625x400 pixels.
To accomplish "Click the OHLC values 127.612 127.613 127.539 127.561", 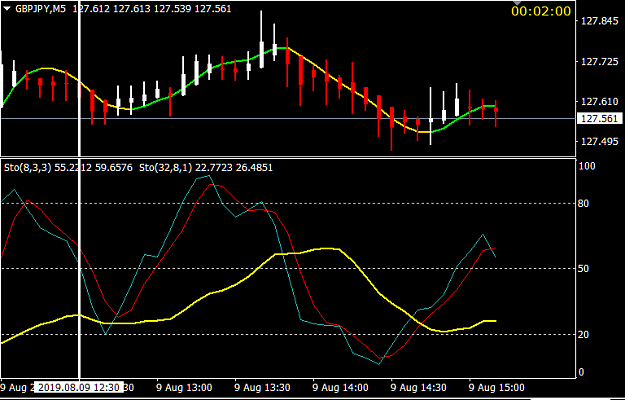I will pyautogui.click(x=152, y=9).
